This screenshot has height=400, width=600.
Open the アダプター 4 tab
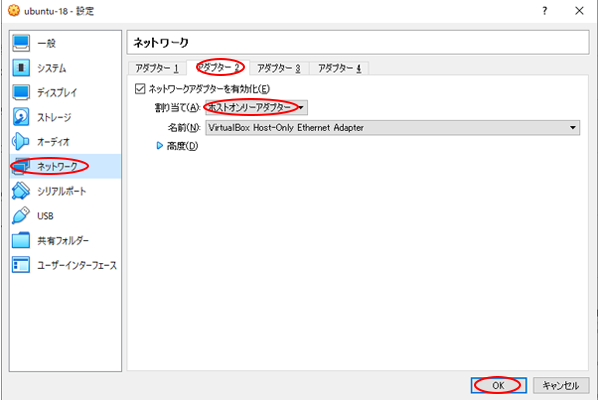click(340, 68)
